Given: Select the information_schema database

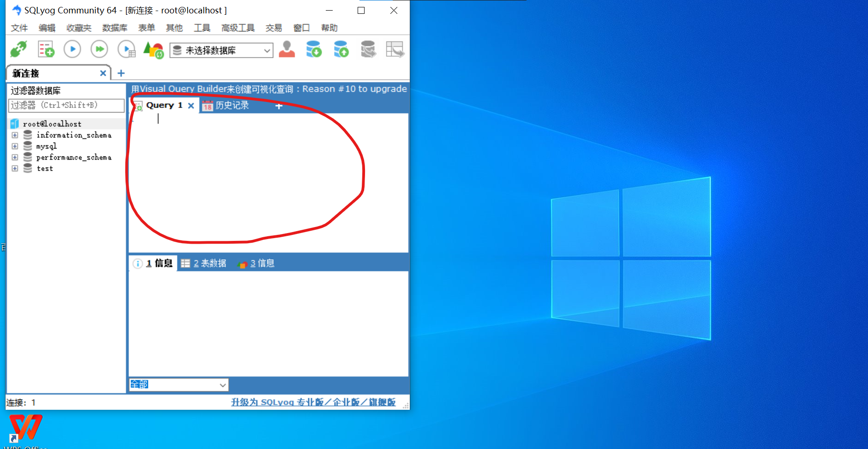Looking at the screenshot, I should click(x=74, y=135).
